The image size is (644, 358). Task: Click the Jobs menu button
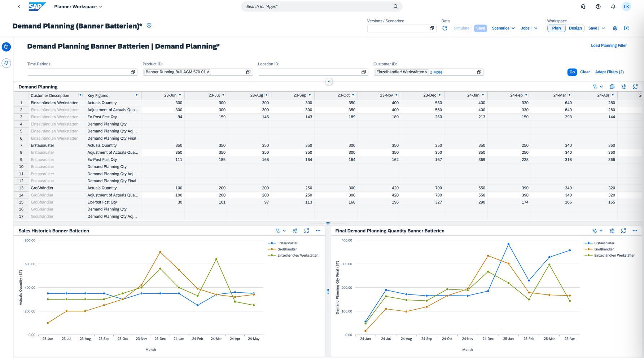[525, 28]
